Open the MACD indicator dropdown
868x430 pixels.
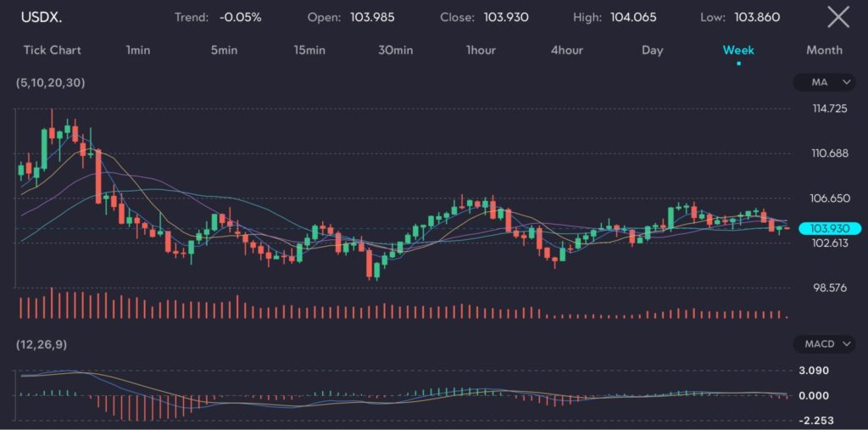pos(823,344)
